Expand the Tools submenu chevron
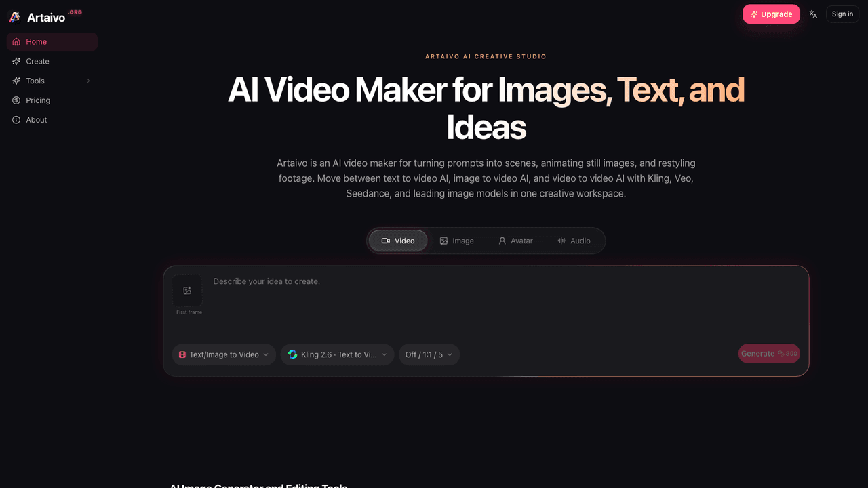 click(88, 81)
